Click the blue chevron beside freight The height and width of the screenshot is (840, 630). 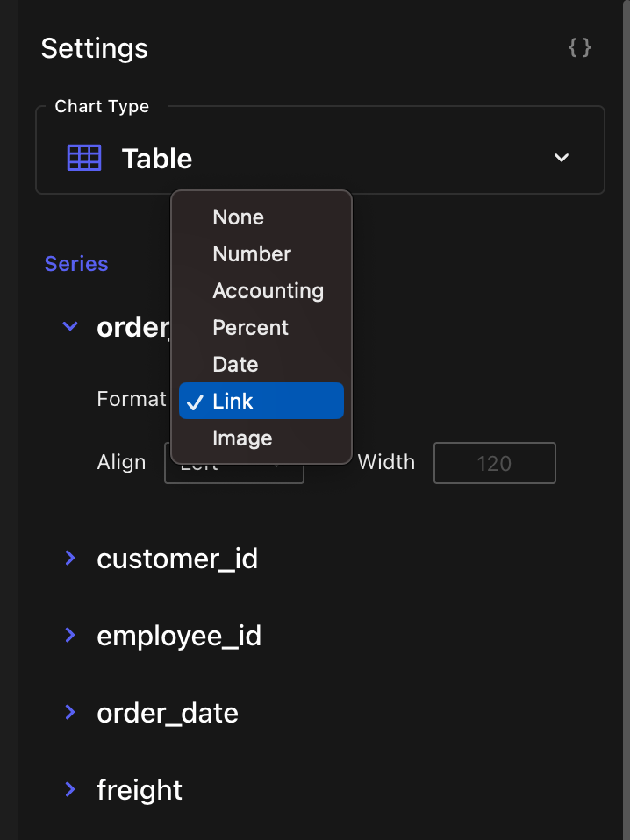point(70,789)
